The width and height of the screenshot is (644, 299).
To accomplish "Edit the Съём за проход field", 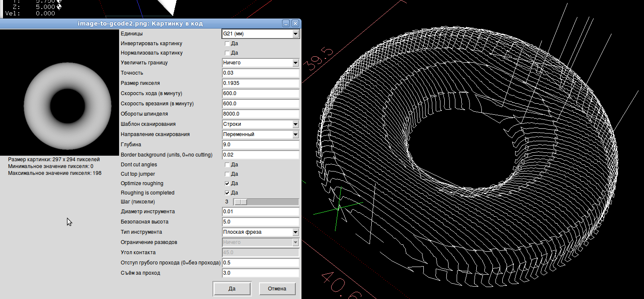I will click(260, 273).
